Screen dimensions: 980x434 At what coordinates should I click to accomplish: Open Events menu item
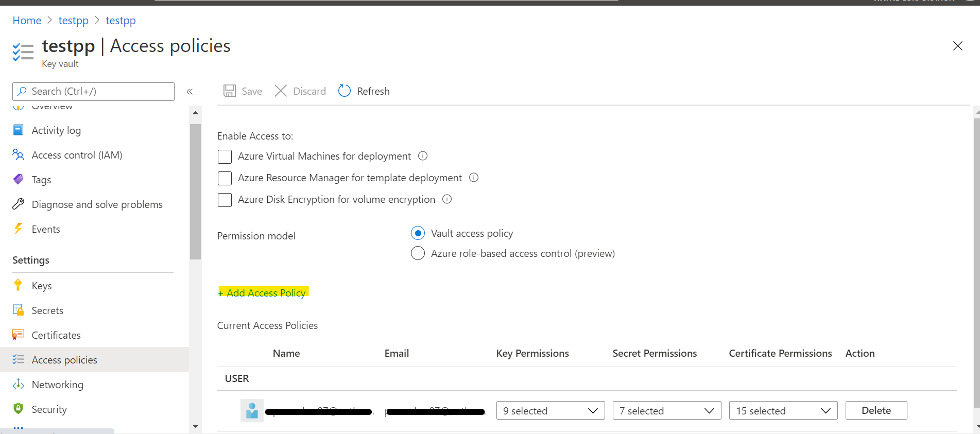point(94,229)
